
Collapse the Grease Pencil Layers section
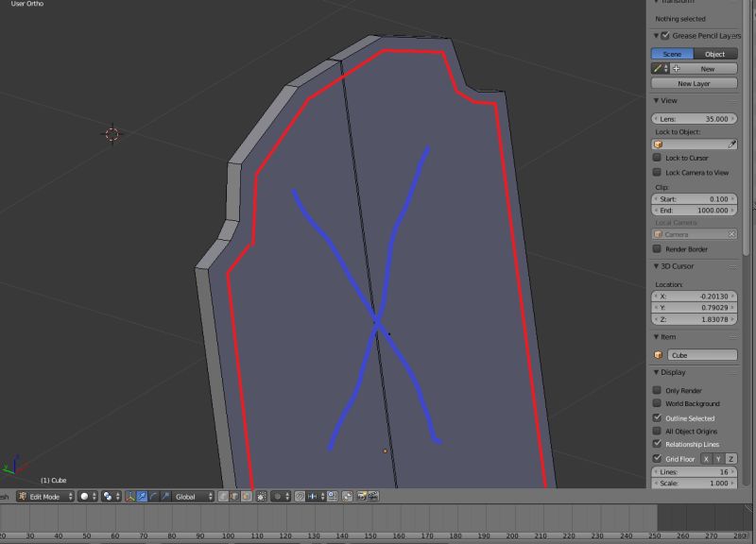point(654,35)
